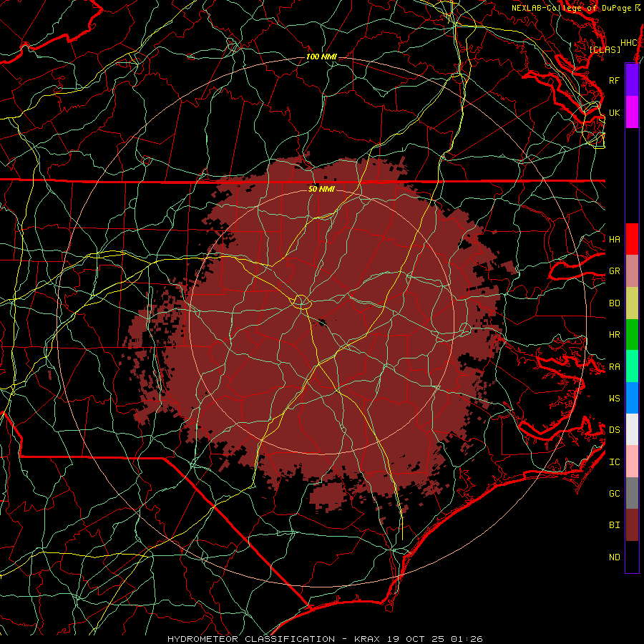Click the 01:26 time stamp
This screenshot has height=644, width=644.
467,639
